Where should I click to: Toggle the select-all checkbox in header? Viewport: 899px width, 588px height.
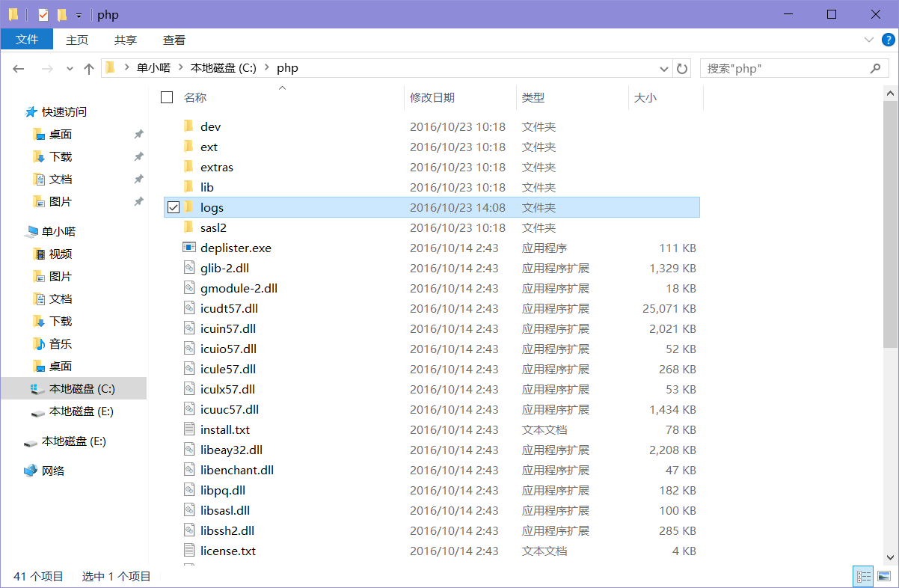[x=167, y=97]
